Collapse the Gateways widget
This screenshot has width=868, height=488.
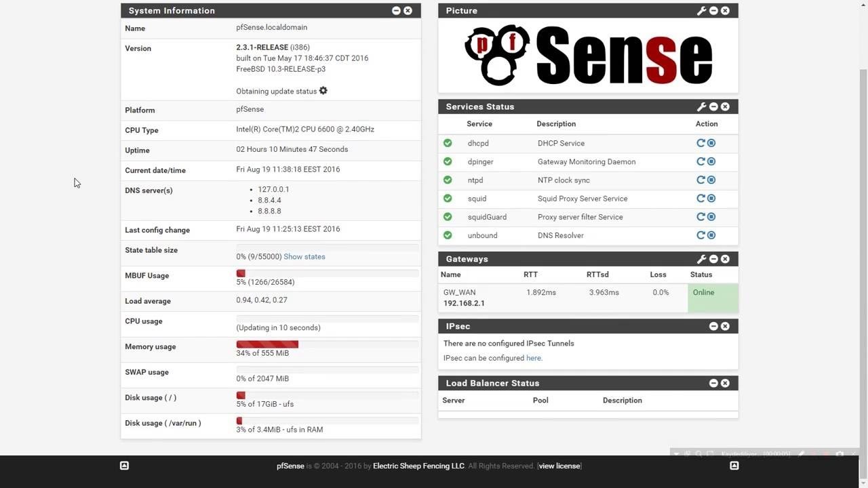coord(713,259)
